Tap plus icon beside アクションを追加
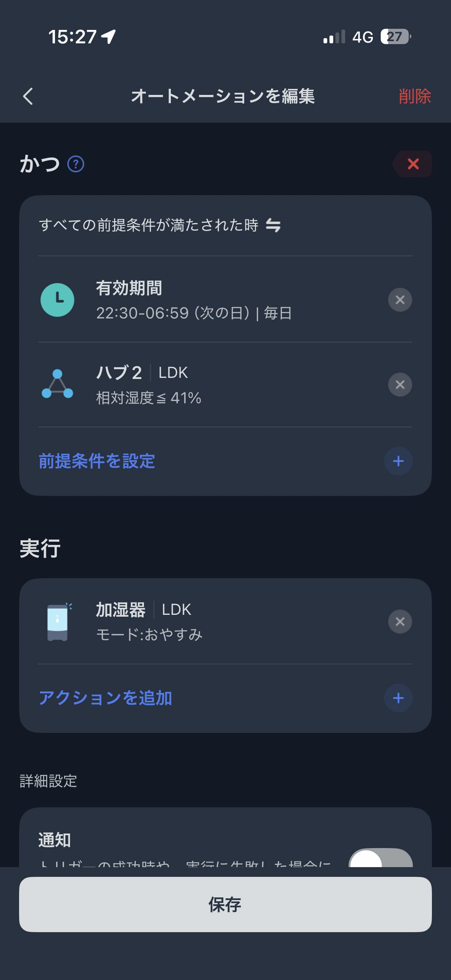The image size is (451, 980). click(x=398, y=698)
